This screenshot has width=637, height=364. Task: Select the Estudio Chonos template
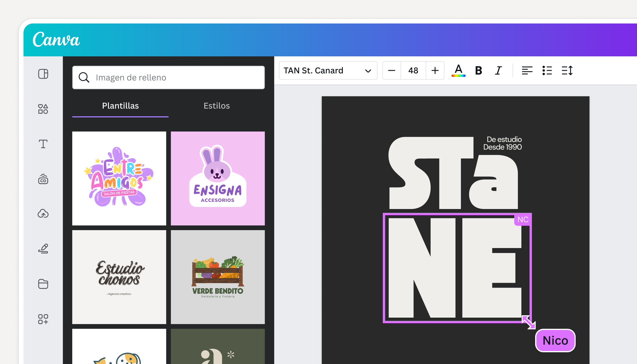pyautogui.click(x=119, y=277)
